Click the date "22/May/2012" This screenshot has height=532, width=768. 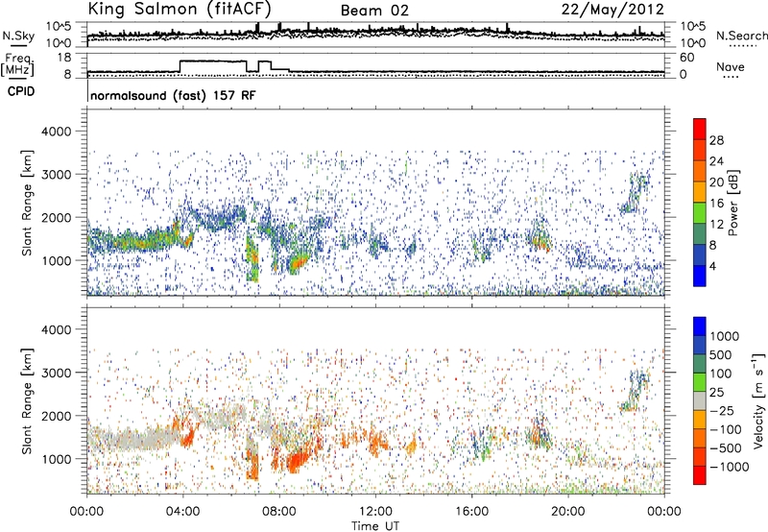click(612, 10)
